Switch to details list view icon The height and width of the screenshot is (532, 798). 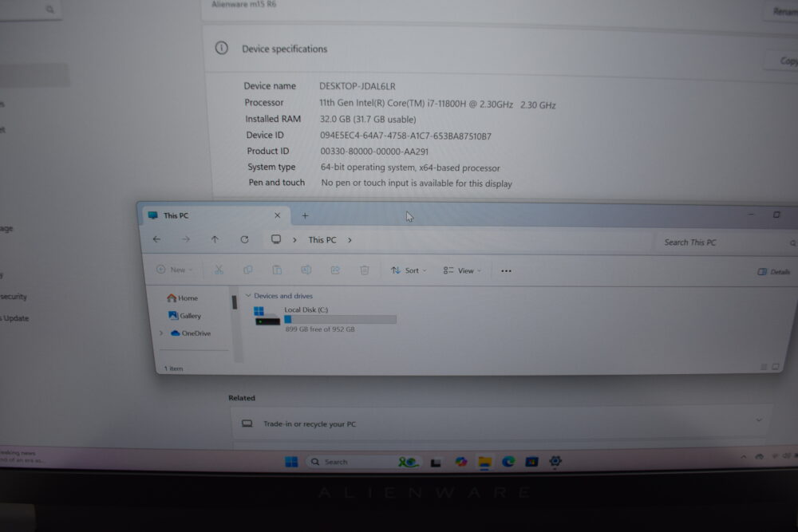click(x=764, y=367)
